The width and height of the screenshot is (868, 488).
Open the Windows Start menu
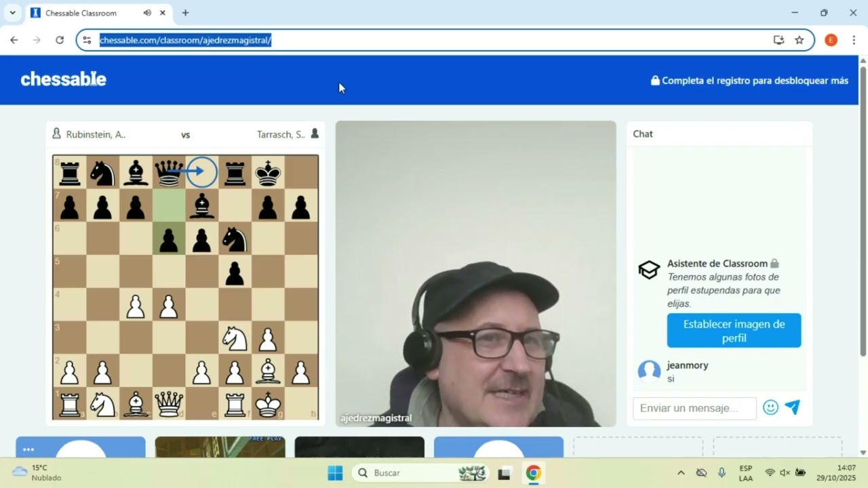[x=335, y=473]
